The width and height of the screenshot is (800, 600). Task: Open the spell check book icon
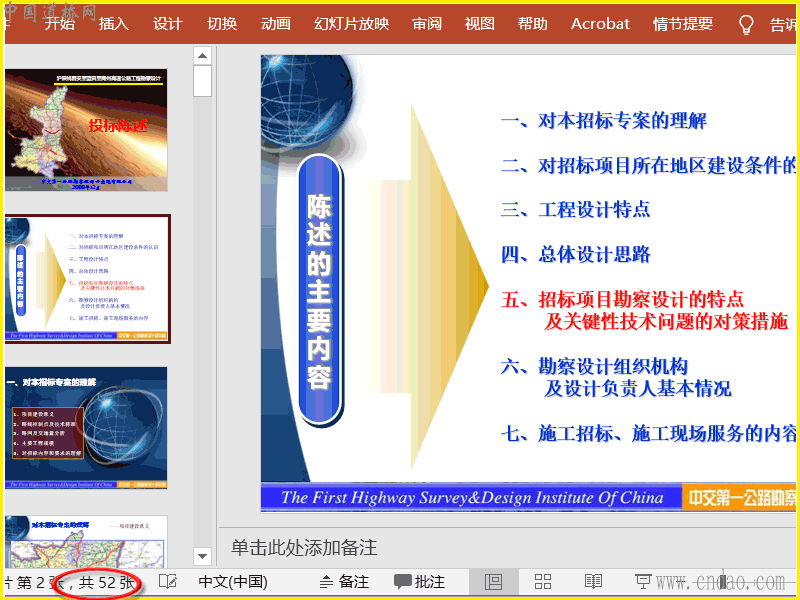(x=168, y=581)
